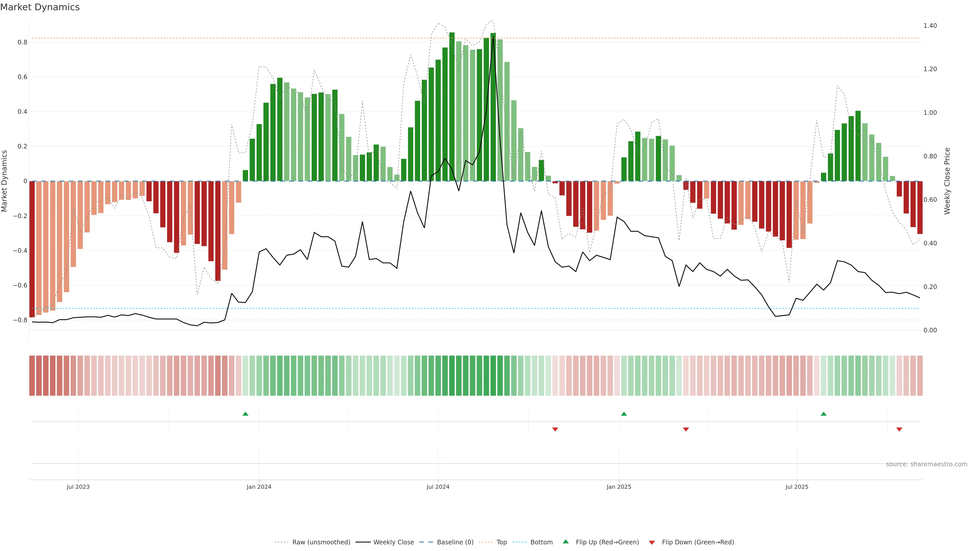Click the Jan 2024 x-axis label
This screenshot has width=980, height=551.
(x=259, y=487)
